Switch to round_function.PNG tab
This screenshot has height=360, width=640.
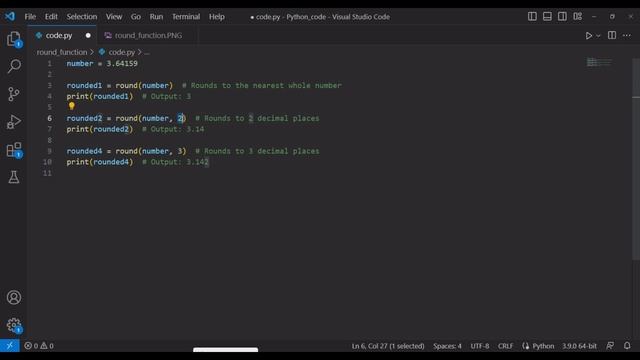[148, 36]
